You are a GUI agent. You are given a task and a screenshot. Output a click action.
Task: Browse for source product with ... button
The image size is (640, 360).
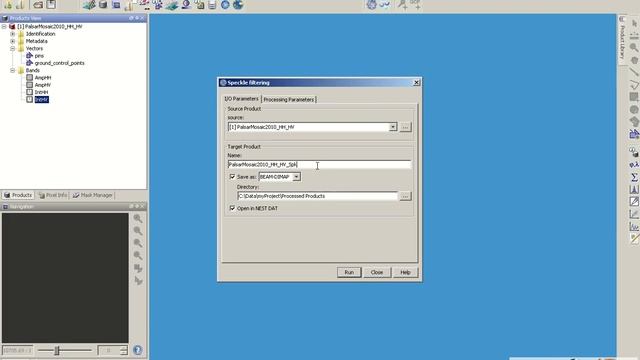[405, 127]
